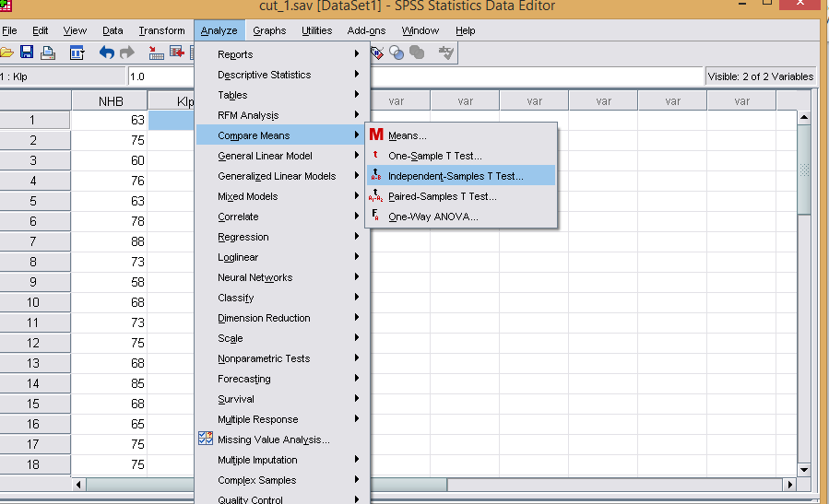Save the file with the floppy icon

(x=27, y=52)
